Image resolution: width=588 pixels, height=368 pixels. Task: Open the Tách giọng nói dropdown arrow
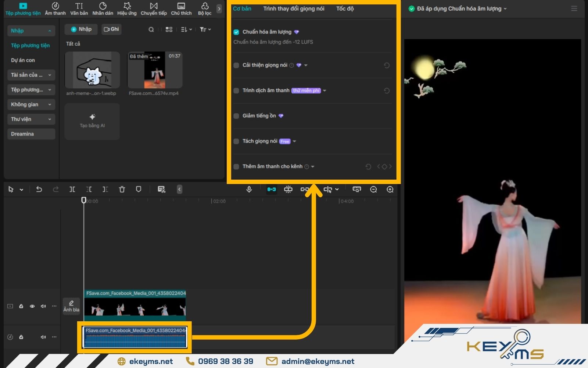tap(294, 141)
